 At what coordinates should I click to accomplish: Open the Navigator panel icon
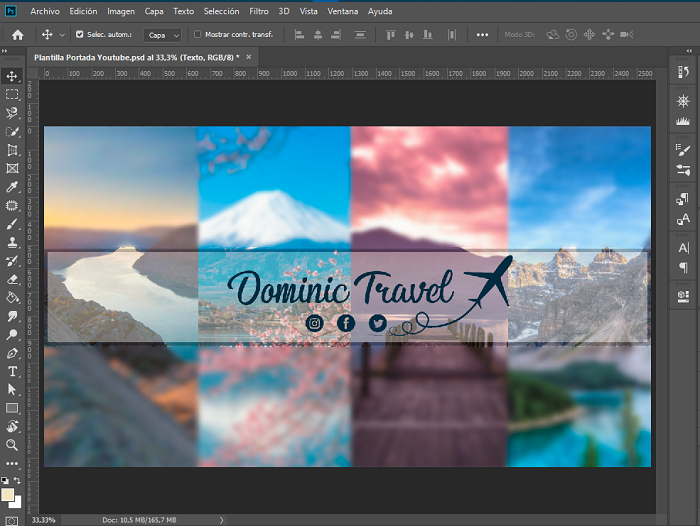tap(683, 101)
